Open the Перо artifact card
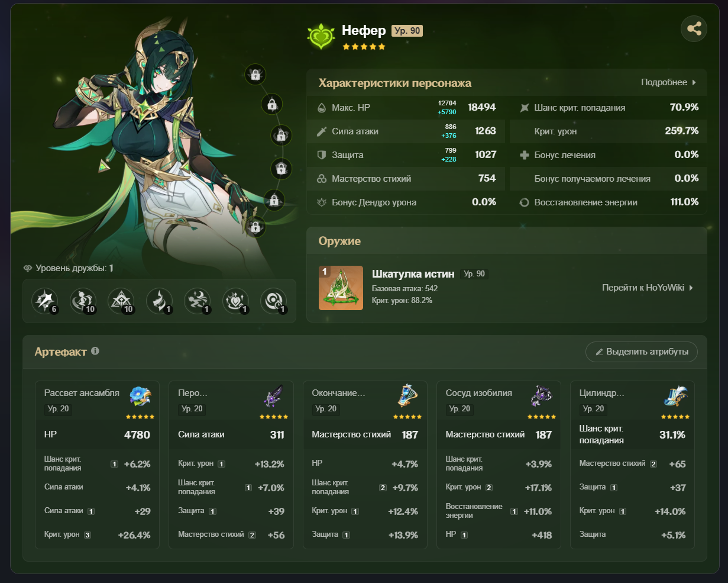Viewport: 728px width, 583px height. click(231, 465)
